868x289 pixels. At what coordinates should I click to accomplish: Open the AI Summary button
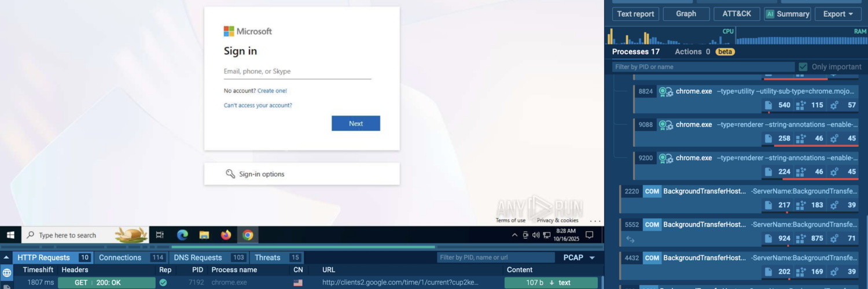pos(788,14)
